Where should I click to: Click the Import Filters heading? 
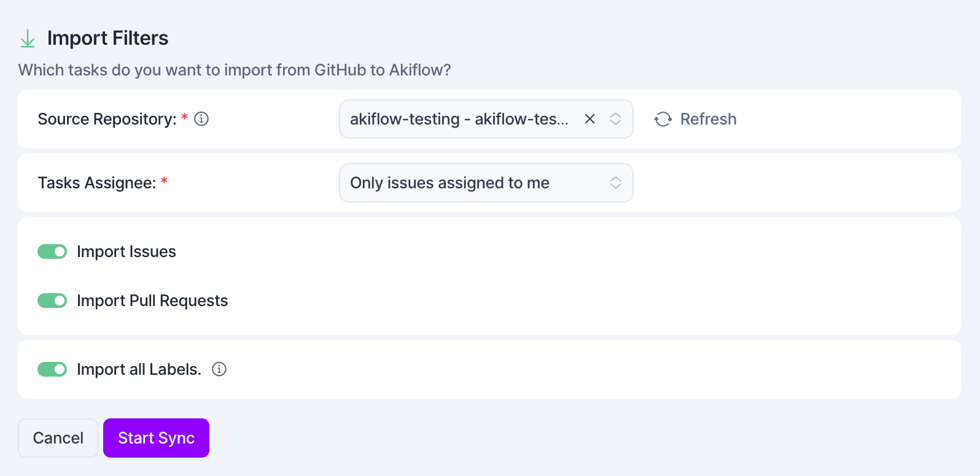tap(107, 38)
